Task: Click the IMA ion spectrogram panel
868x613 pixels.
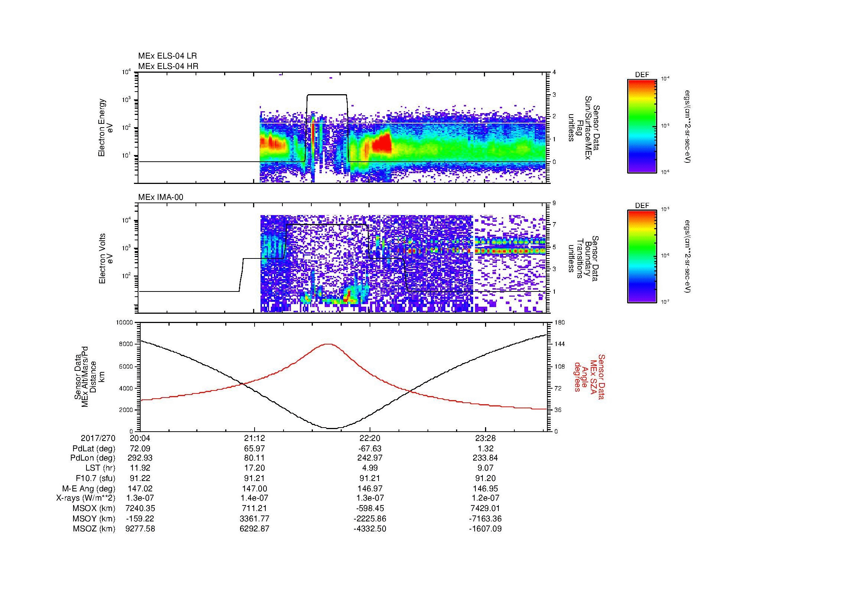Action: [343, 258]
